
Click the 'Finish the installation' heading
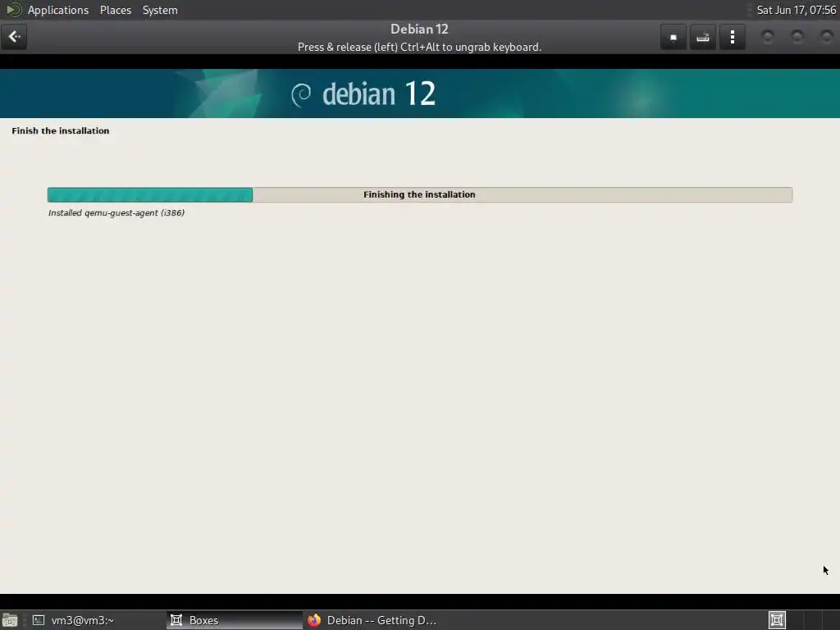61,130
